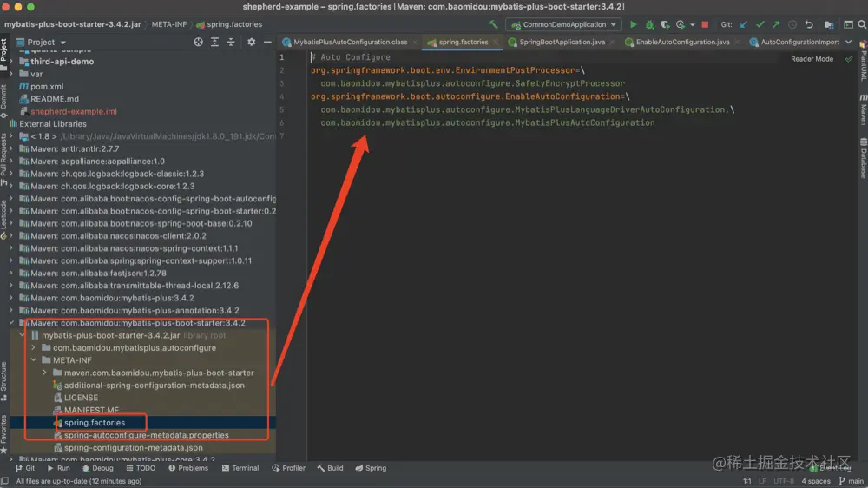Switch to MybatisPlusAutoConfiguration.class tab

coord(350,42)
